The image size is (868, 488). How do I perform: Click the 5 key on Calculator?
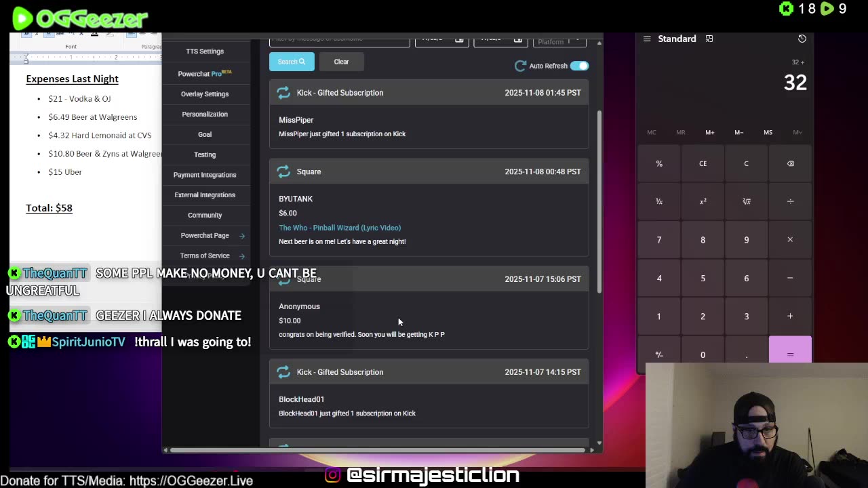pos(703,278)
